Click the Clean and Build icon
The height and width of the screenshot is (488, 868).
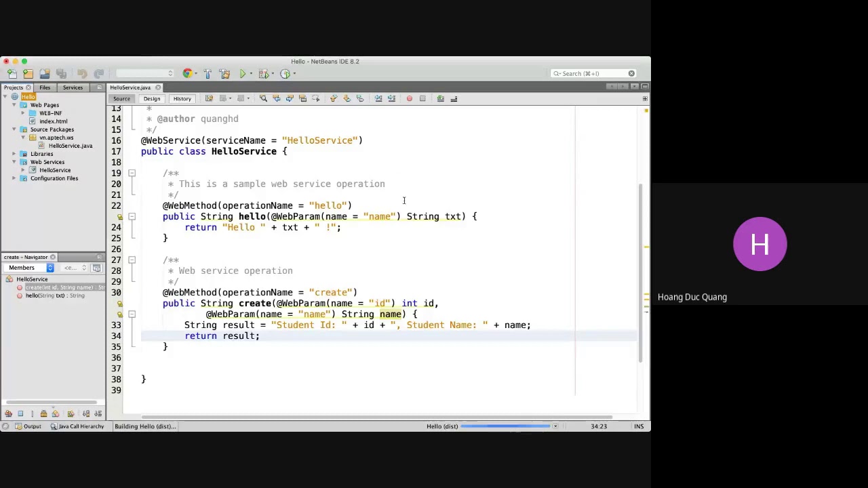click(224, 73)
